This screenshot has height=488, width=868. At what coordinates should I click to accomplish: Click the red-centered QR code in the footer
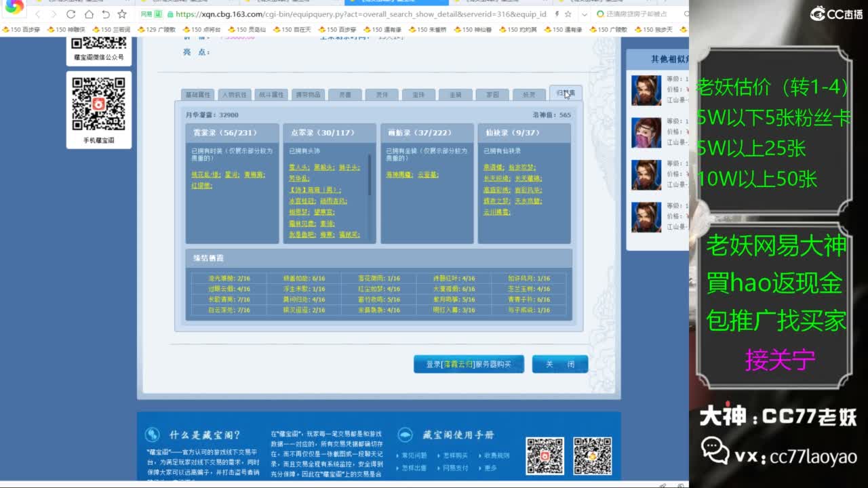[545, 455]
